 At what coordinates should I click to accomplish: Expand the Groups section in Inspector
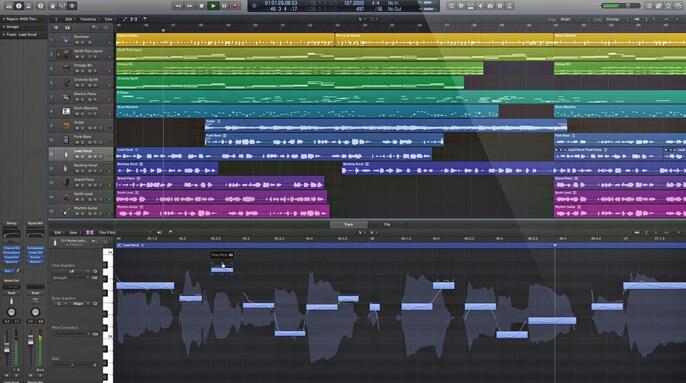[4, 27]
